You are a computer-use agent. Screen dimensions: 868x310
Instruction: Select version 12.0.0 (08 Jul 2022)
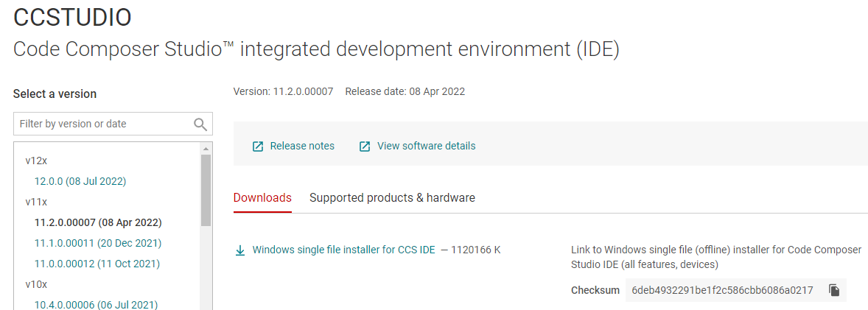(x=80, y=181)
